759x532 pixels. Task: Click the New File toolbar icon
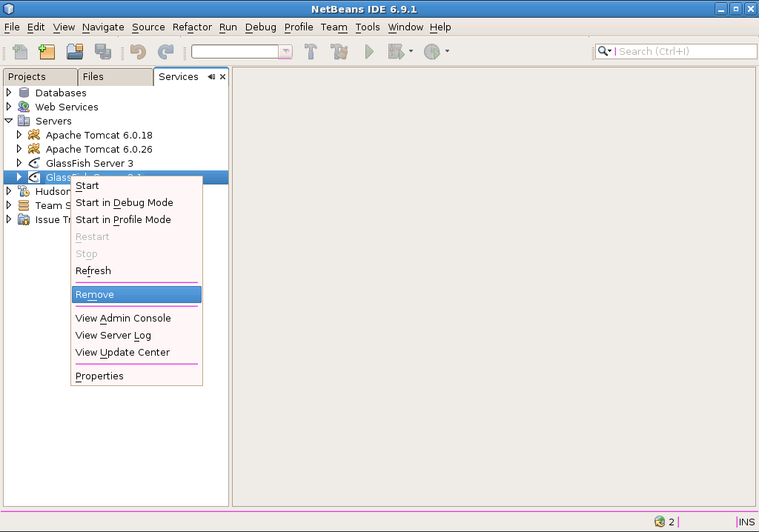pyautogui.click(x=20, y=52)
